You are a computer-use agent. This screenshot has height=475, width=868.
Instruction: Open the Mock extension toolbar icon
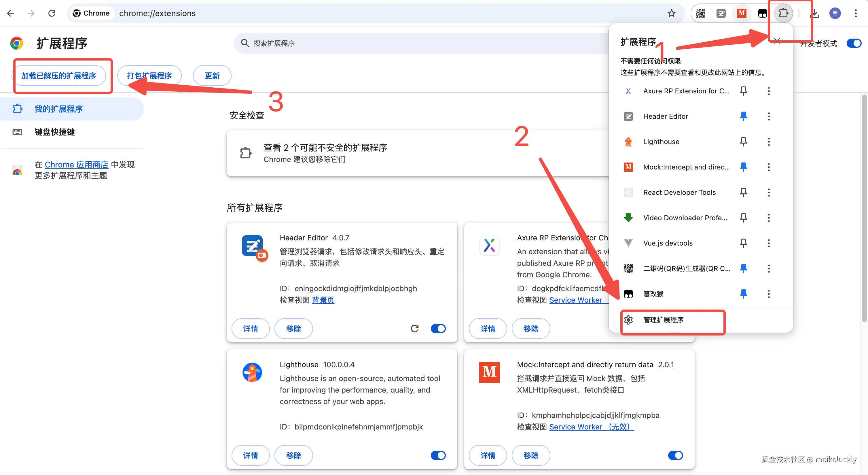[741, 13]
